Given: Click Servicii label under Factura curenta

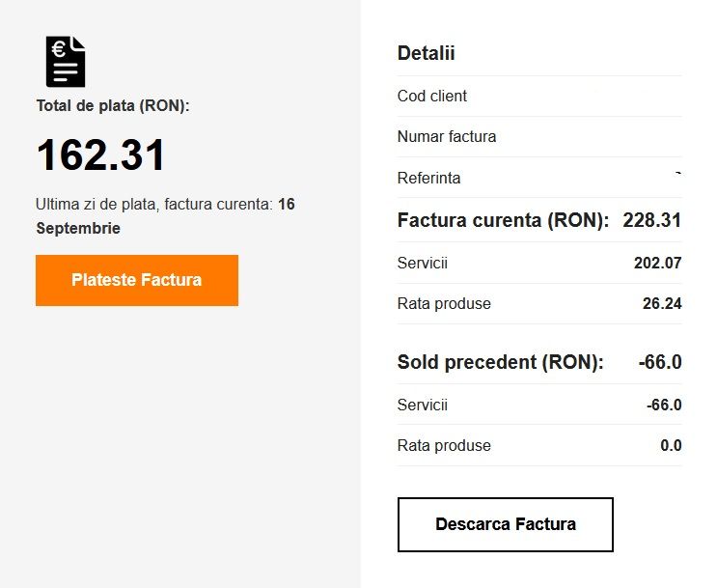Looking at the screenshot, I should tap(423, 263).
